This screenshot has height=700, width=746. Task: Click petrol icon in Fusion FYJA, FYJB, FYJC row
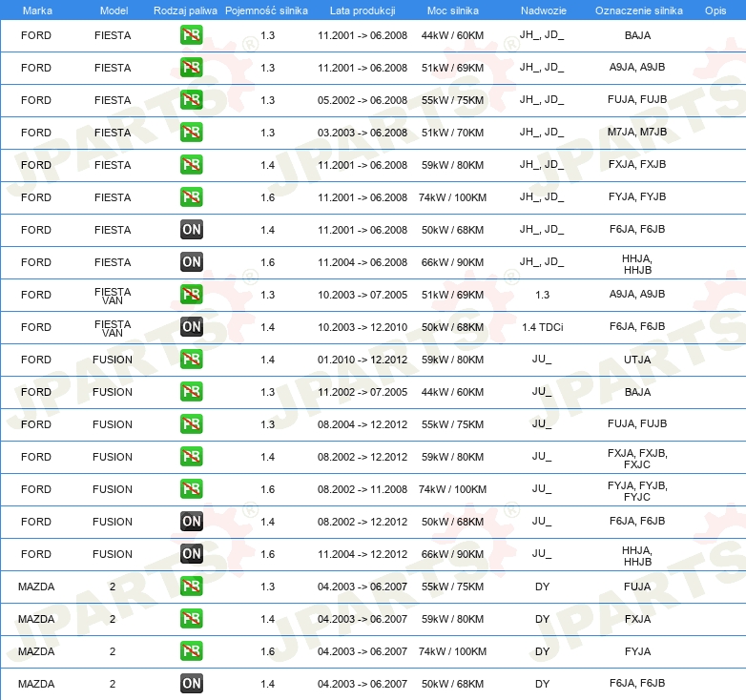click(191, 489)
